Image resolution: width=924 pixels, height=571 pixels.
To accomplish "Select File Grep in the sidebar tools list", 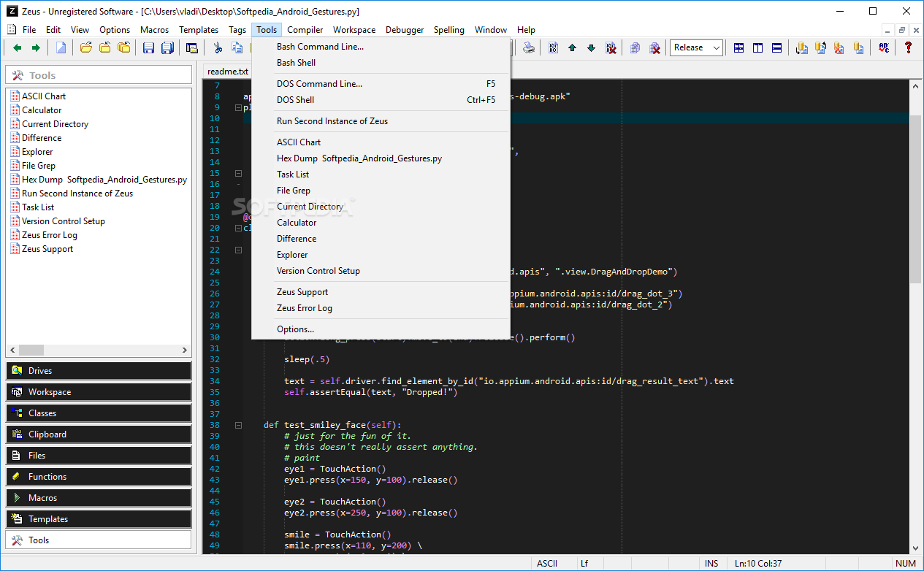I will pyautogui.click(x=39, y=166).
